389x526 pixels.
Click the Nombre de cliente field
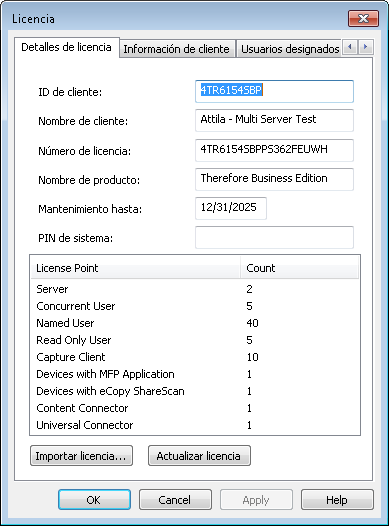pos(274,120)
